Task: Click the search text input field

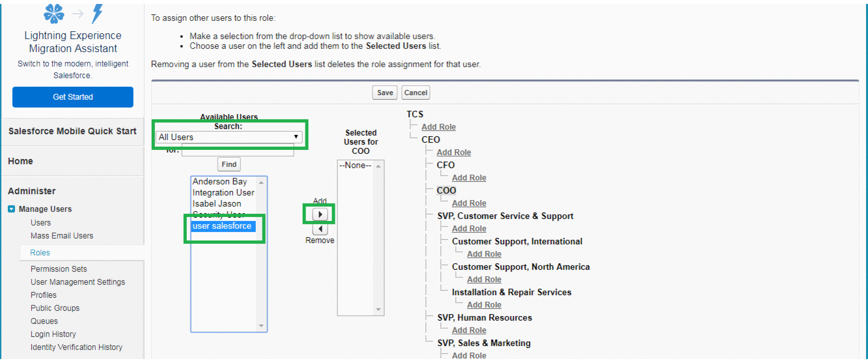Action: 237,151
